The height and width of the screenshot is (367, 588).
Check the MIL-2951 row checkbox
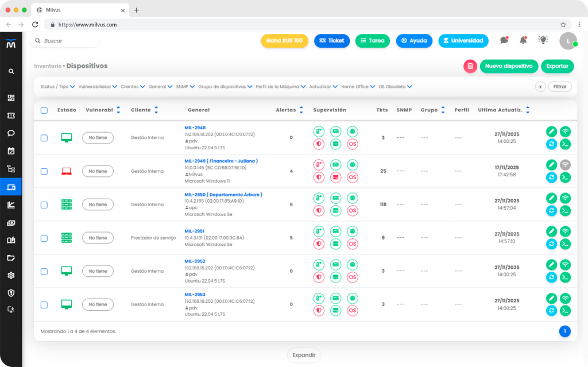(44, 238)
